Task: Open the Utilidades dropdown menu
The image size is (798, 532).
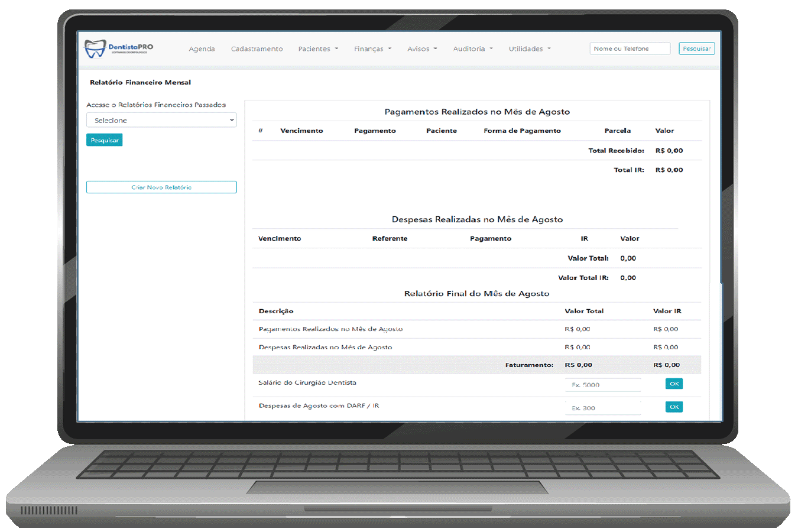Action: tap(529, 49)
